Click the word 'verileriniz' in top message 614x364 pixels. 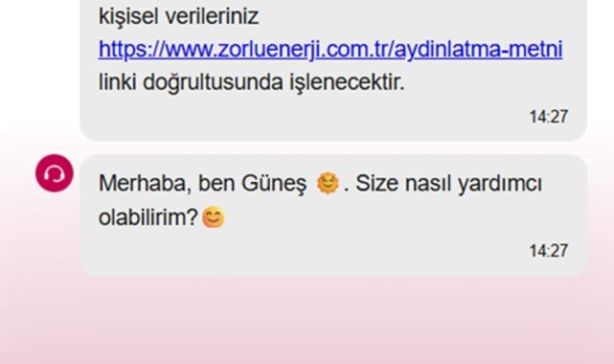(212, 17)
